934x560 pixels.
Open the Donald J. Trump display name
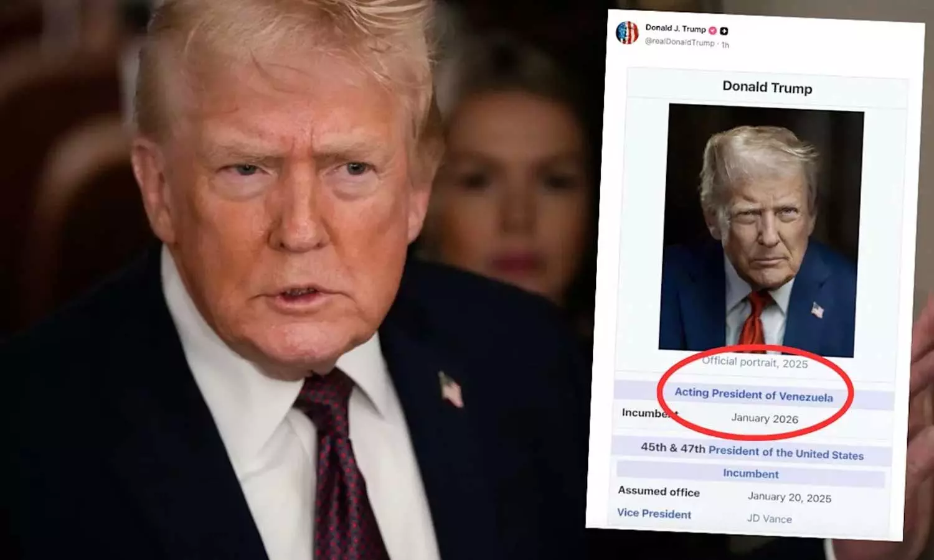click(676, 29)
